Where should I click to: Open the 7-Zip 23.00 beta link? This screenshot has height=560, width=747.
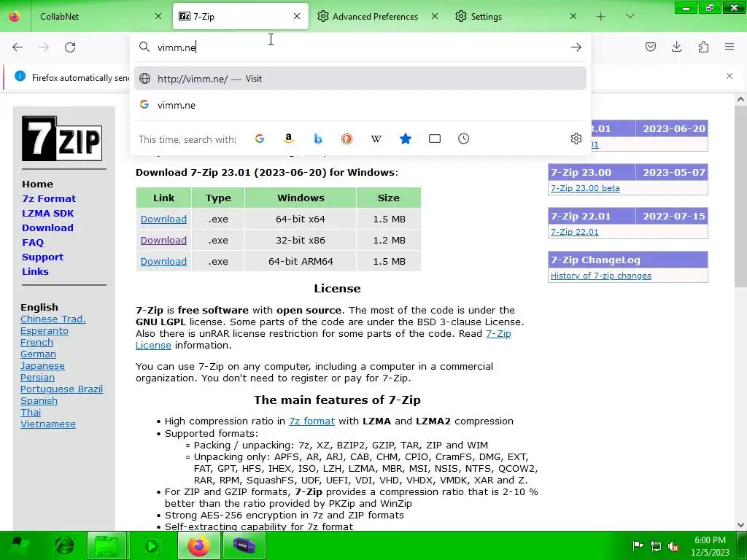click(585, 188)
